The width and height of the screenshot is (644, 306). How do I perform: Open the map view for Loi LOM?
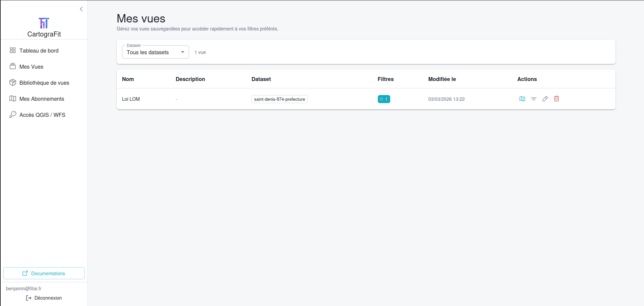coord(522,99)
